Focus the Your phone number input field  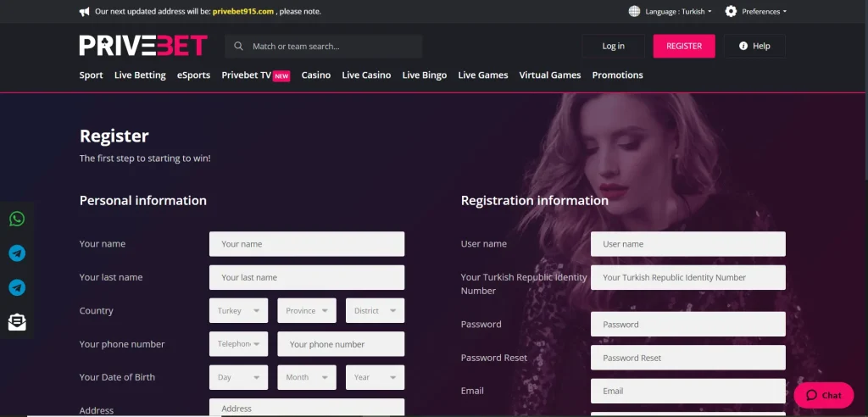point(341,344)
